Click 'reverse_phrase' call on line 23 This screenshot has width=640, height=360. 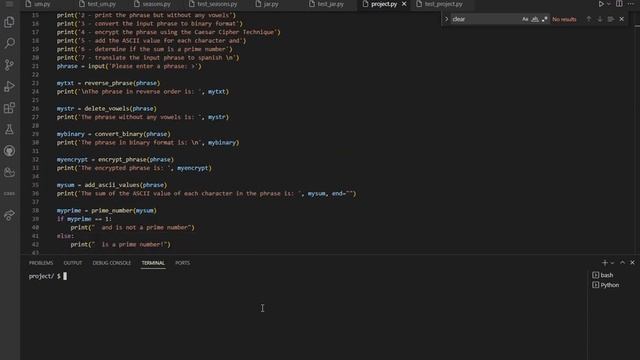[x=109, y=83]
